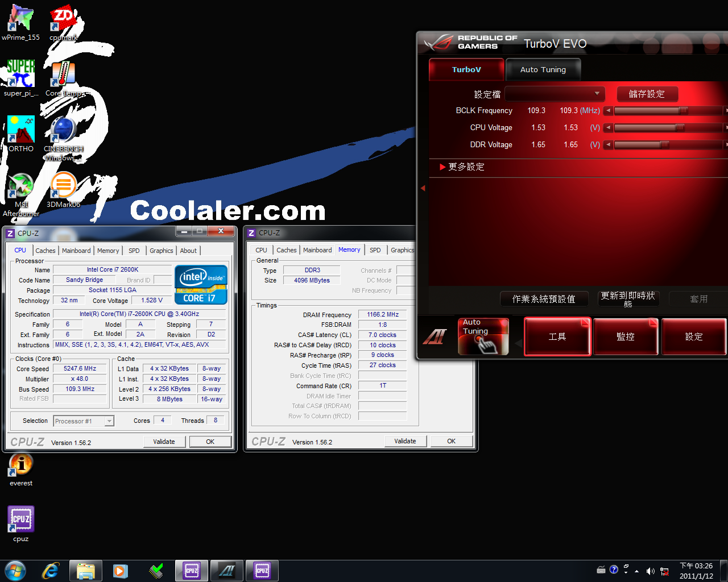Screen dimensions: 728x582
Task: Open Caches tab in left CPU-Z window
Action: pos(45,251)
